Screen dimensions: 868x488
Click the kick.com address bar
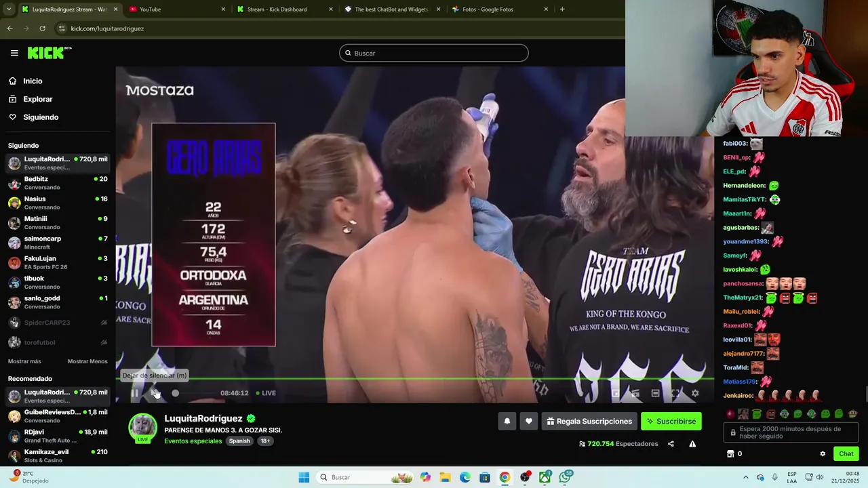click(x=339, y=28)
